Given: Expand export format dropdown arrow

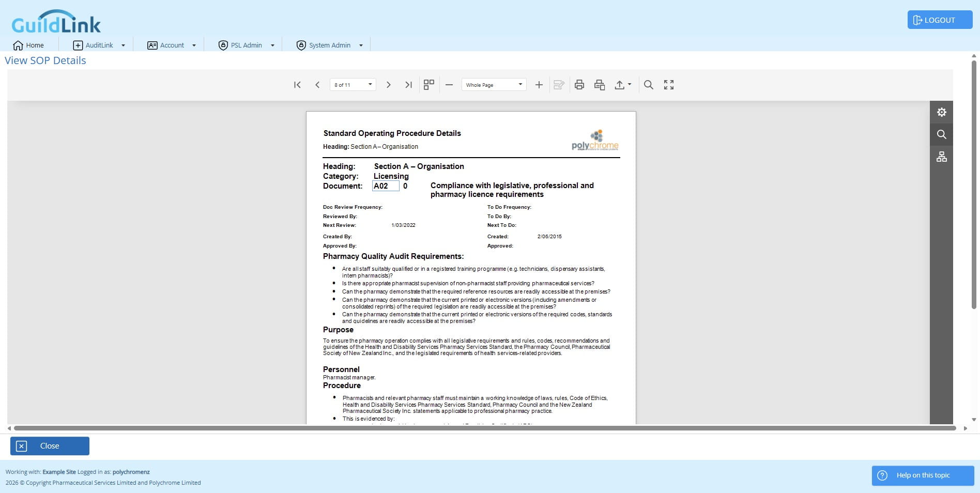Looking at the screenshot, I should (630, 84).
